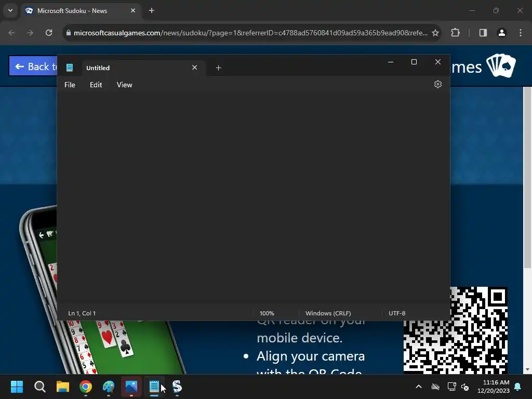The height and width of the screenshot is (399, 532).
Task: Open Chrome profile avatar
Action: point(502,33)
